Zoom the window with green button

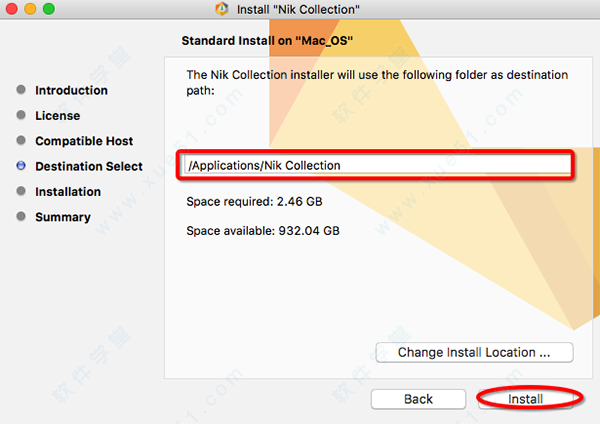pyautogui.click(x=49, y=8)
